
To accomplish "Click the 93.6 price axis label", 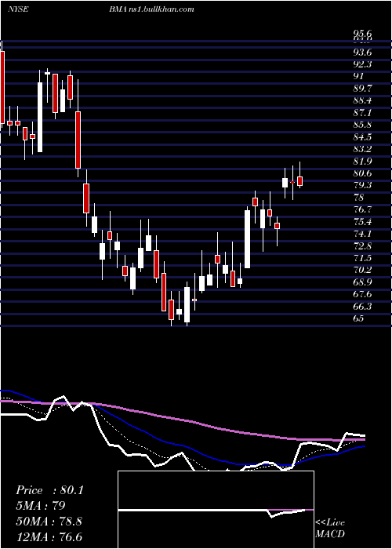I will tap(362, 53).
